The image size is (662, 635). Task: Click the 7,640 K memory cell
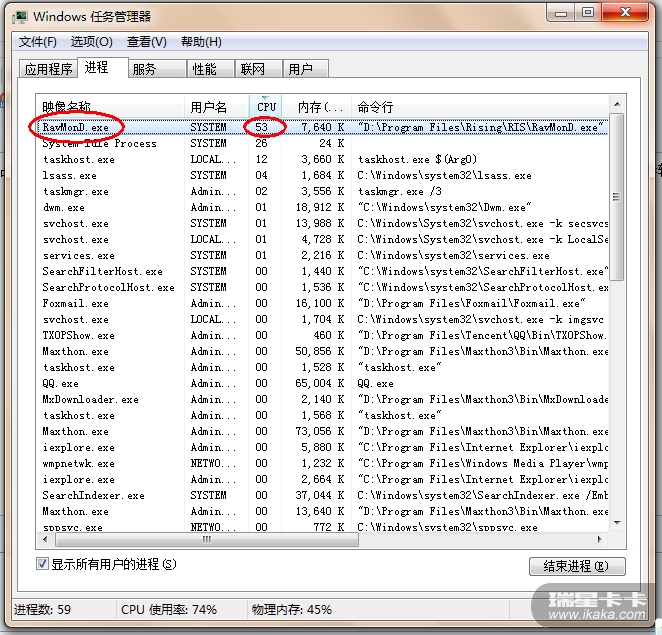(323, 127)
